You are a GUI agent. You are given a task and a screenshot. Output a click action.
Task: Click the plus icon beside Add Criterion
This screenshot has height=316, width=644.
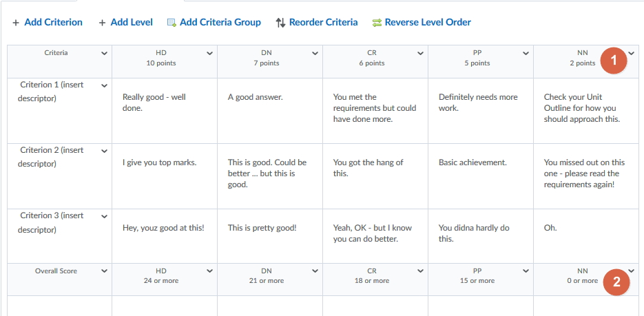click(x=16, y=23)
